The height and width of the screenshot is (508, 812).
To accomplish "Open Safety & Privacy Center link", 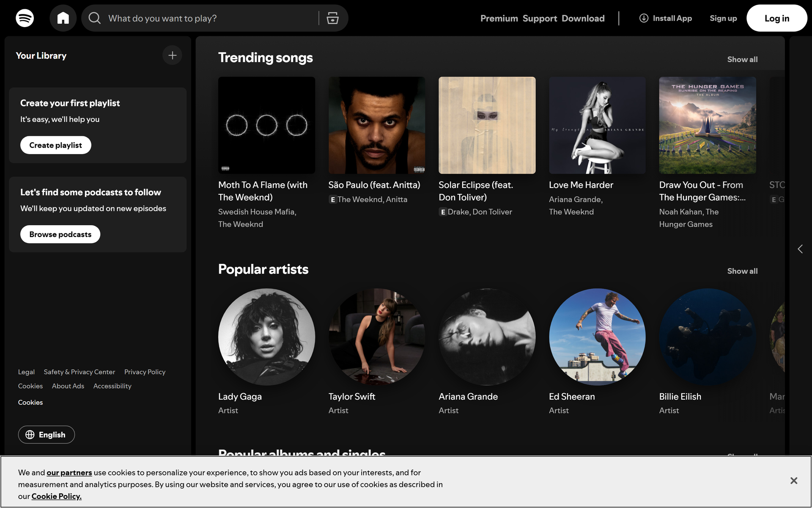I will 79,372.
